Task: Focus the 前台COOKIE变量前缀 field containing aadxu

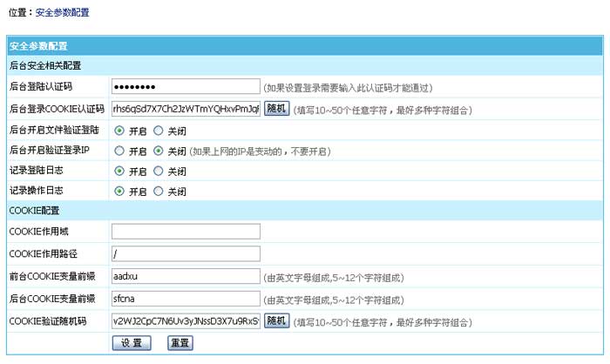Action: [x=186, y=277]
